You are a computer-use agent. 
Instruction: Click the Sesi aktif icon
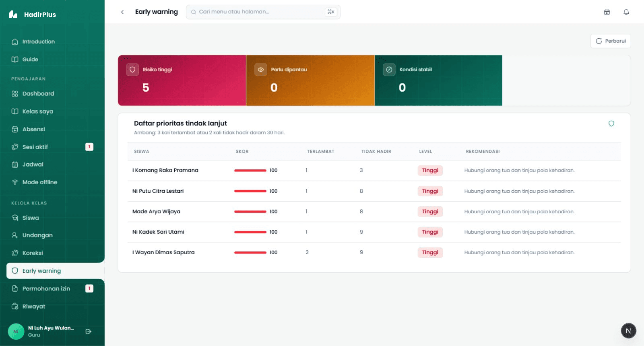pyautogui.click(x=15, y=147)
